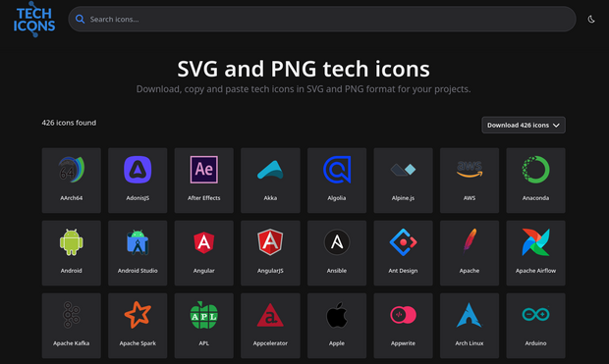This screenshot has width=609, height=364.
Task: Focus the Search icons input field
Action: (x=322, y=19)
